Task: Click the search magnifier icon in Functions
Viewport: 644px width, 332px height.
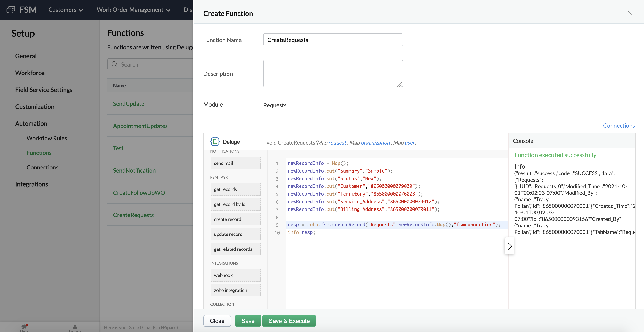Action: click(114, 64)
